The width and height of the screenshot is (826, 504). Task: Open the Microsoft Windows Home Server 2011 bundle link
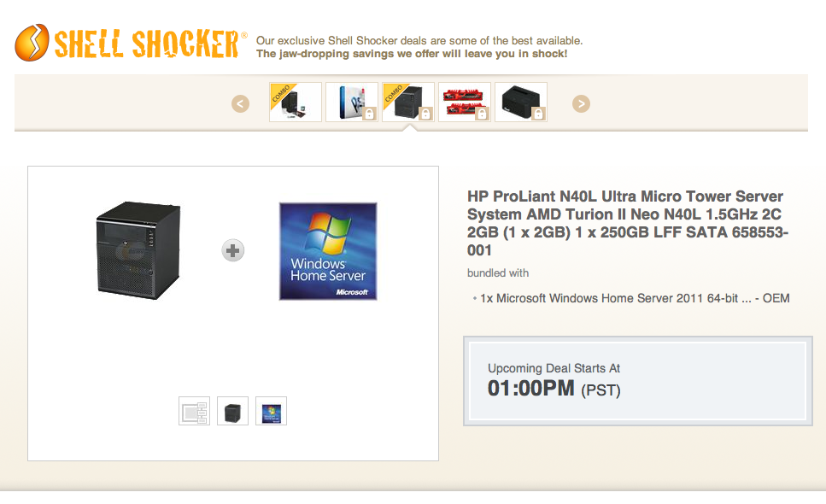635,298
